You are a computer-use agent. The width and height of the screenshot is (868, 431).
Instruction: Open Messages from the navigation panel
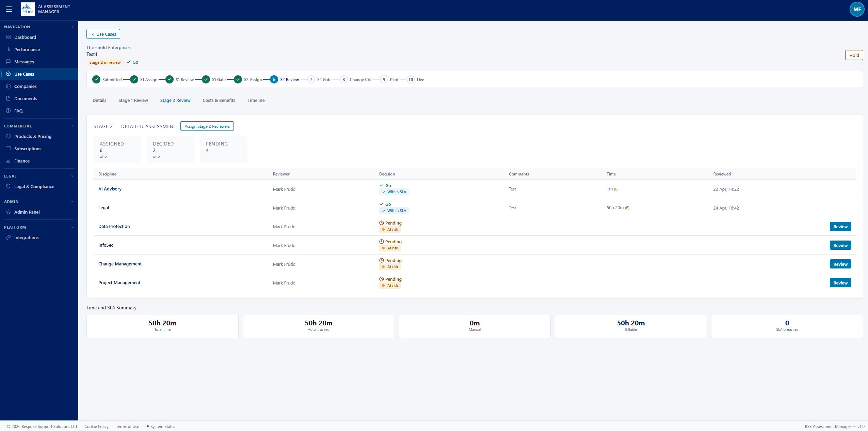pyautogui.click(x=24, y=62)
